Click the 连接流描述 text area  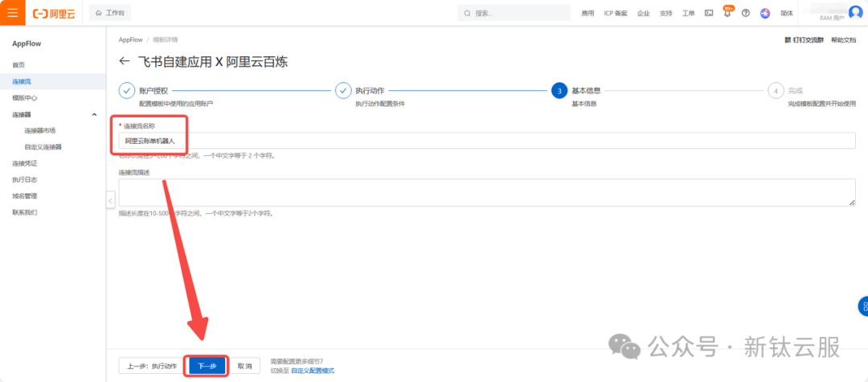(x=487, y=193)
